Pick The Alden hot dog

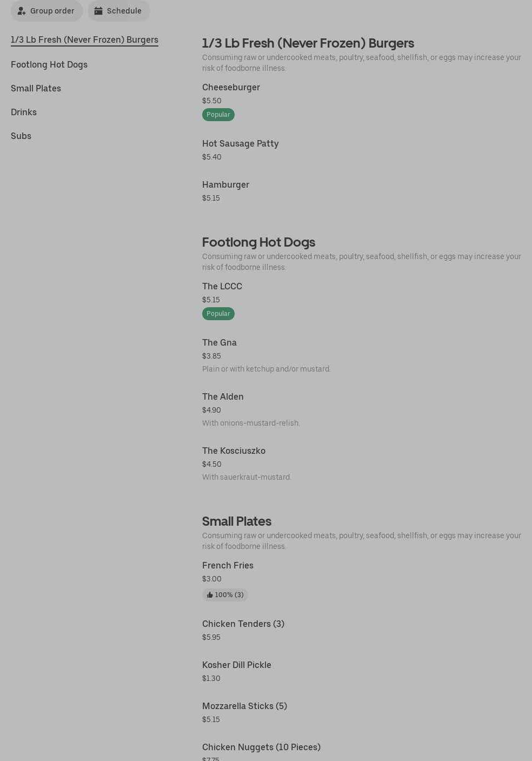click(x=223, y=397)
